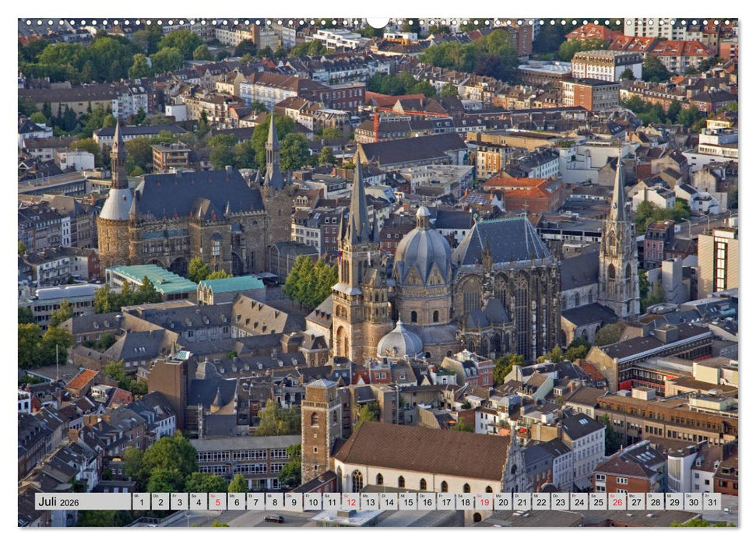Click the red Sunday date 5
This screenshot has height=545, width=756.
[216, 501]
